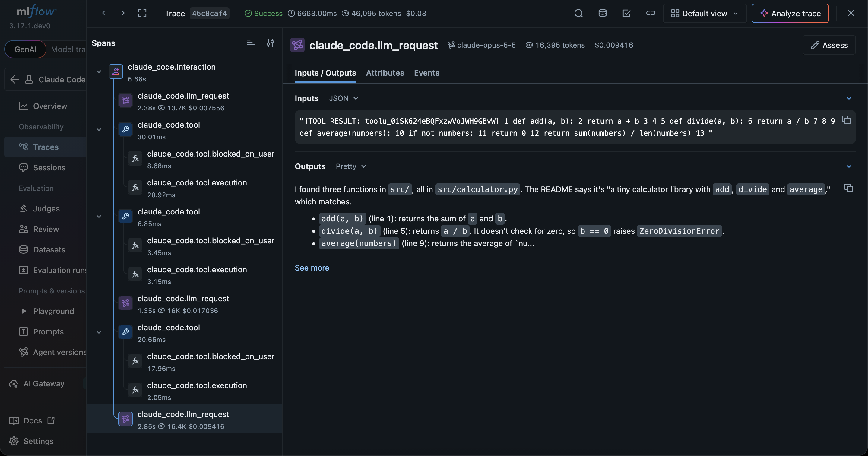The image size is (868, 456).
Task: Select the Inputs / Outputs tab
Action: click(x=325, y=73)
